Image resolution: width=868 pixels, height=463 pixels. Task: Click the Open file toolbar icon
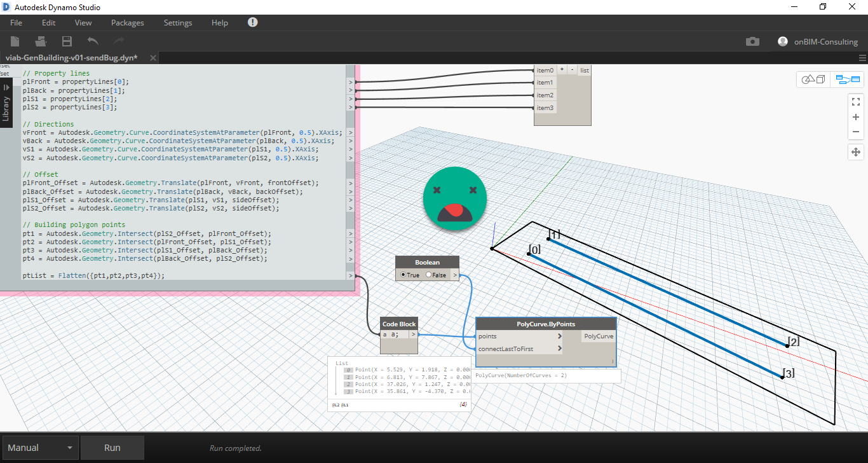click(x=41, y=41)
